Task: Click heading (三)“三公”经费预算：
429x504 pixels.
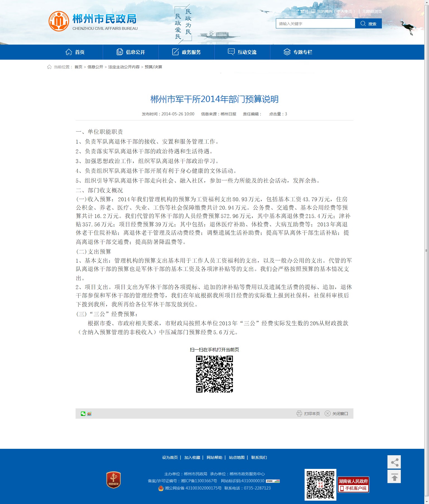Action: click(107, 314)
